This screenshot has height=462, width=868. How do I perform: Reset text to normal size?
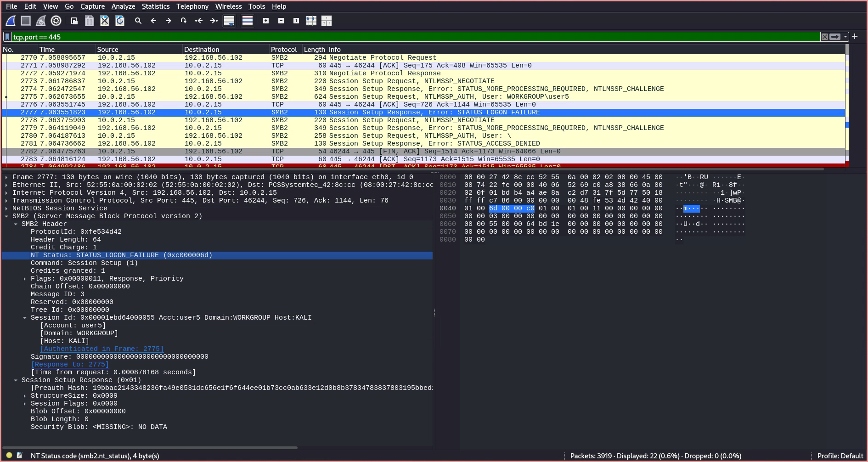[296, 21]
